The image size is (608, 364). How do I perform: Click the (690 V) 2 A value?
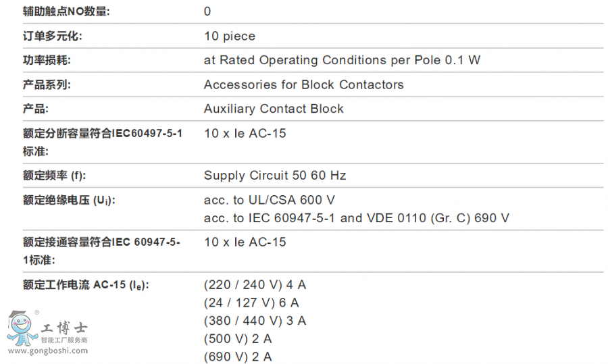(238, 357)
